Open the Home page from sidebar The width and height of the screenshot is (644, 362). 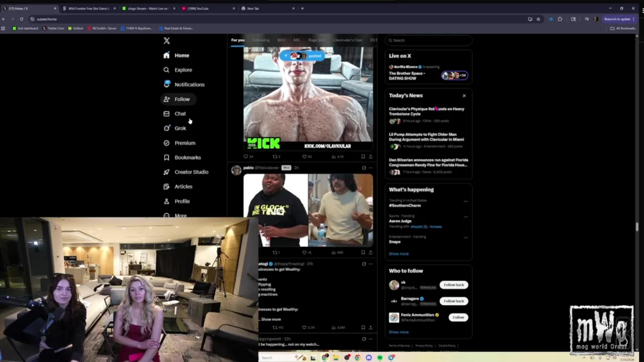tap(177, 55)
